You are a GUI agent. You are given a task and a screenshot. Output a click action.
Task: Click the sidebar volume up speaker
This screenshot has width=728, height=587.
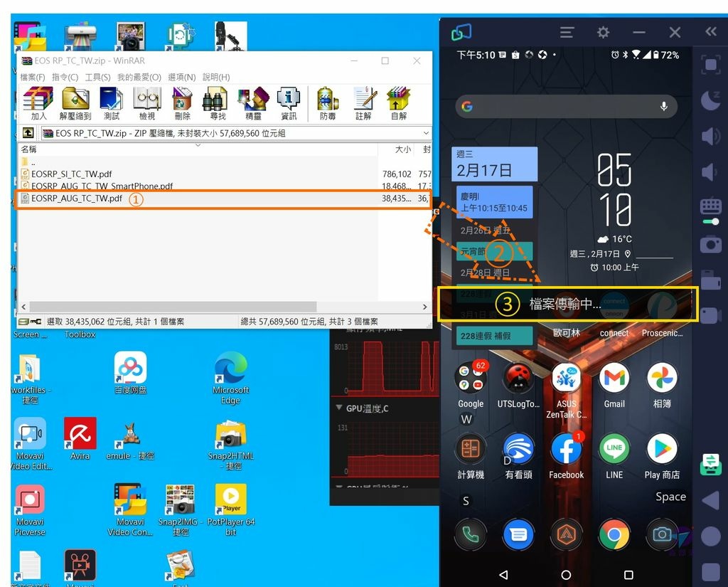click(x=711, y=136)
